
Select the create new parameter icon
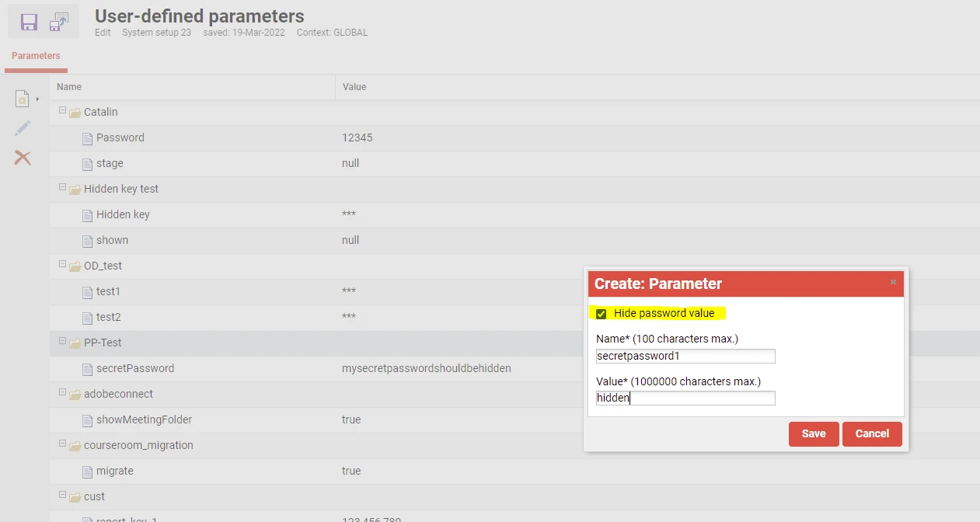coord(20,98)
